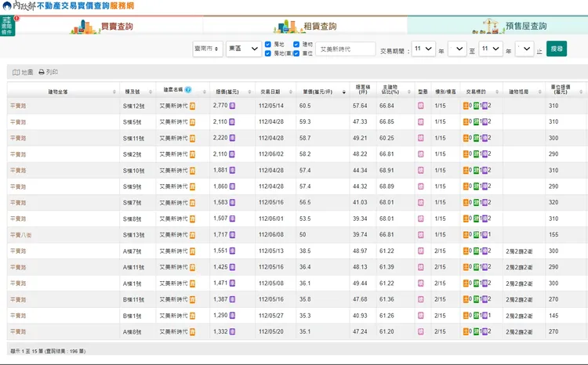Switch to the 租賃查詢 tab
This screenshot has width=588, height=365.
[x=305, y=26]
